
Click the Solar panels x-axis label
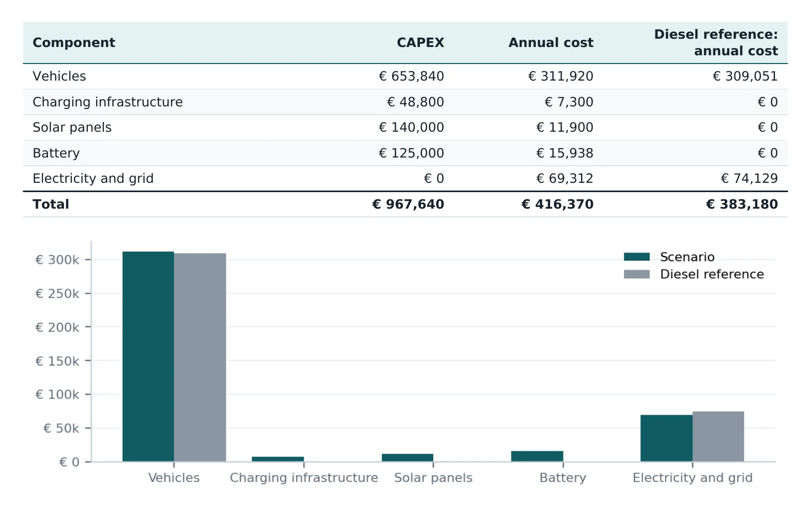pos(433,478)
